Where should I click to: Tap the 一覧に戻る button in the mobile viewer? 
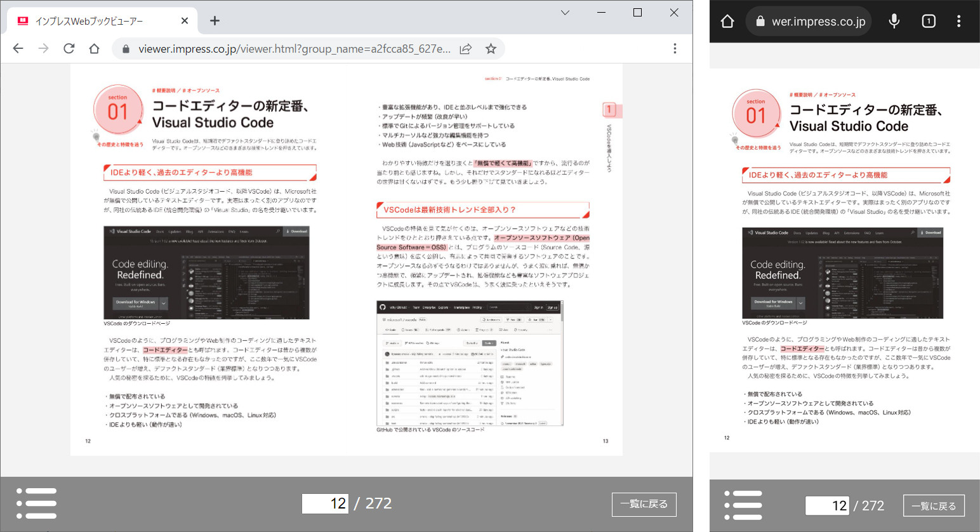click(x=934, y=505)
